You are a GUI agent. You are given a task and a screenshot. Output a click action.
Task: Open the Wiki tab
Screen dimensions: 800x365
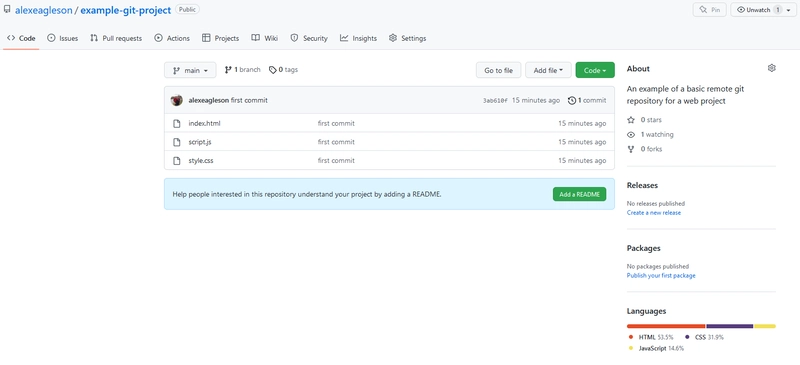264,38
